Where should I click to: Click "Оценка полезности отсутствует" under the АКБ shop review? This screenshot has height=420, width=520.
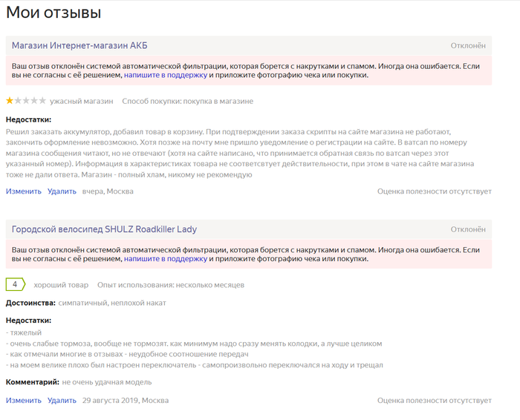pos(434,191)
